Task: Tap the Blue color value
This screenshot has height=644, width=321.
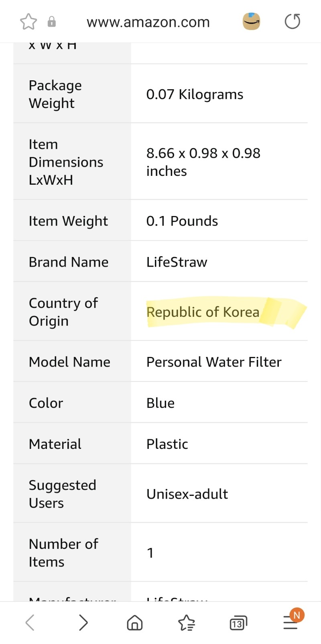Action: click(x=160, y=403)
